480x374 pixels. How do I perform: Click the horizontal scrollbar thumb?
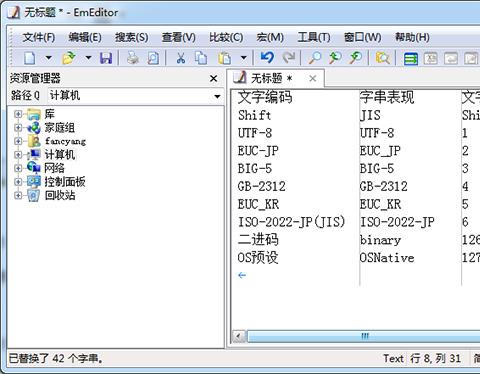(x=363, y=336)
